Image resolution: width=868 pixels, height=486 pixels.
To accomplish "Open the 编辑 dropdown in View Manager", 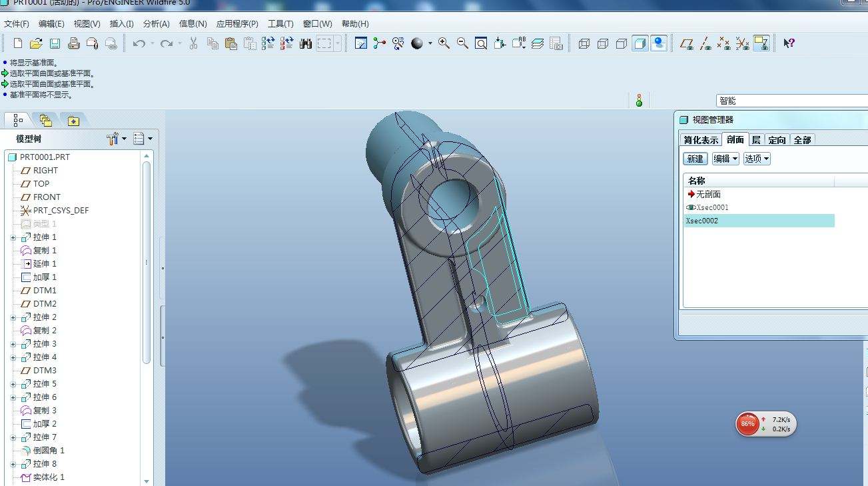I will (x=725, y=159).
